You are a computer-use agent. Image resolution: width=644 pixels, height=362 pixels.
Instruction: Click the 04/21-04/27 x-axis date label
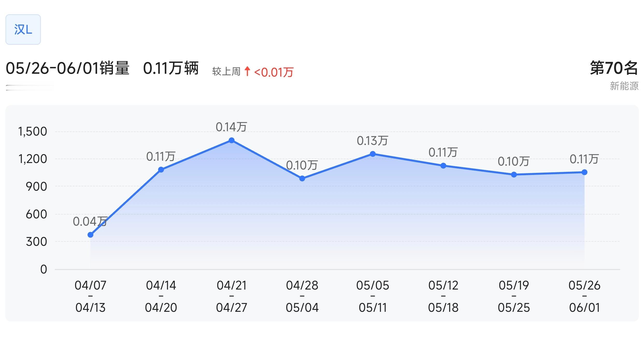pos(232,296)
